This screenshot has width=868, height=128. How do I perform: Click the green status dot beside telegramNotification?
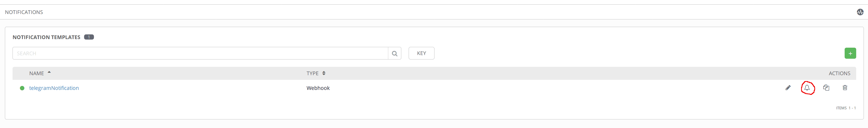point(22,88)
